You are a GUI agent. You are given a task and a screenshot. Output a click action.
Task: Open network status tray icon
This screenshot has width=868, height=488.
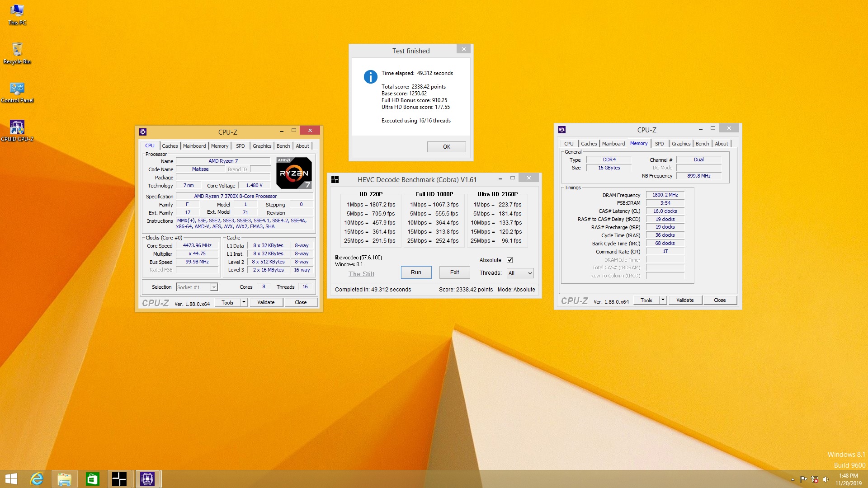pyautogui.click(x=815, y=479)
